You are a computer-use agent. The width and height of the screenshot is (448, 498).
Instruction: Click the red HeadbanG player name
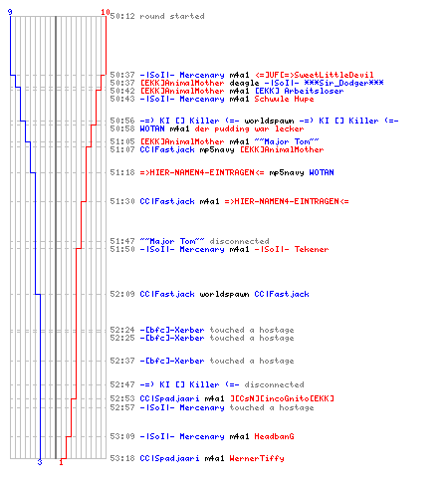coord(274,436)
